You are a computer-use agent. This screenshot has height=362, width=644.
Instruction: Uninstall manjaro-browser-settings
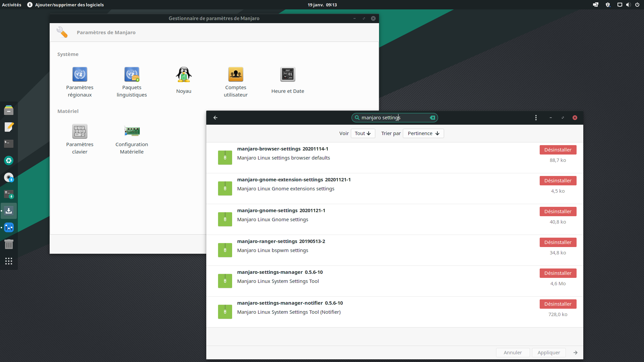pos(558,150)
